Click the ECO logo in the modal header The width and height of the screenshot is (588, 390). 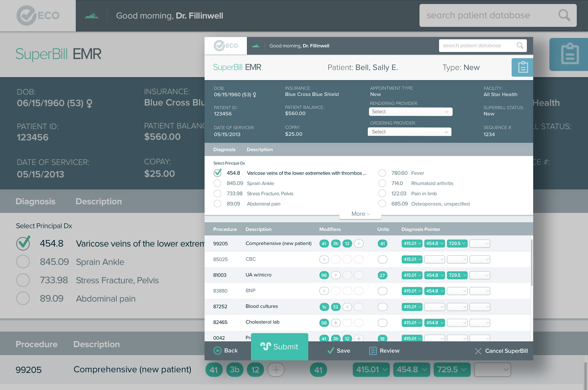(x=226, y=46)
